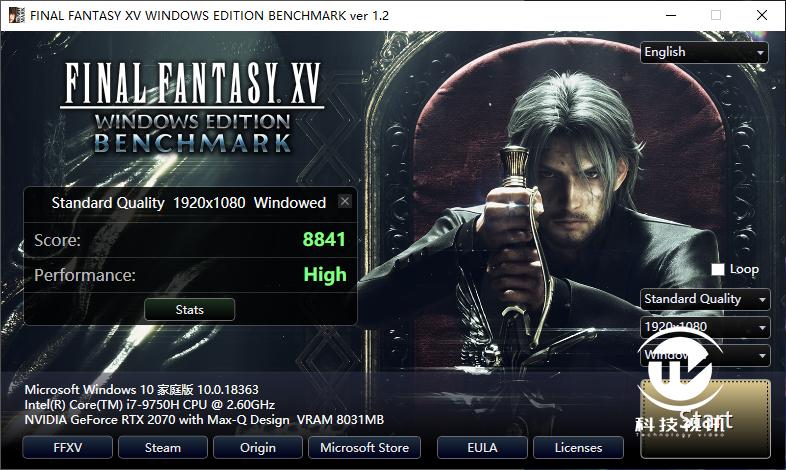View detailed Stats for the result
This screenshot has width=786, height=470.
coord(189,310)
